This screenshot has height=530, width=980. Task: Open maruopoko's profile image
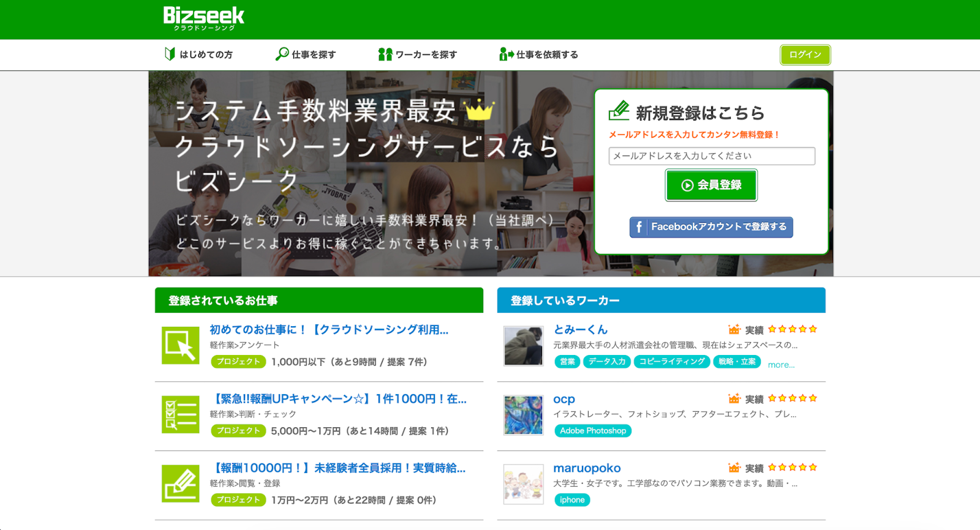tap(523, 484)
